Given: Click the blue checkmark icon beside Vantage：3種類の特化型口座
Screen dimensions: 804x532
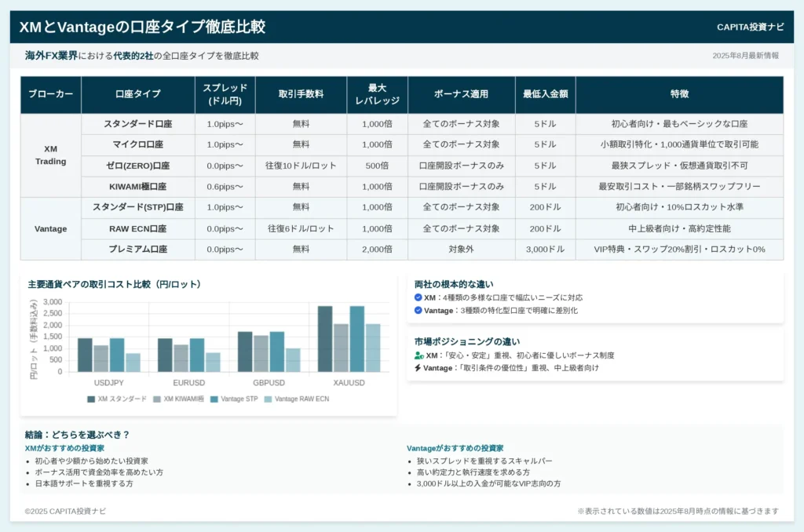Looking at the screenshot, I should 418,310.
